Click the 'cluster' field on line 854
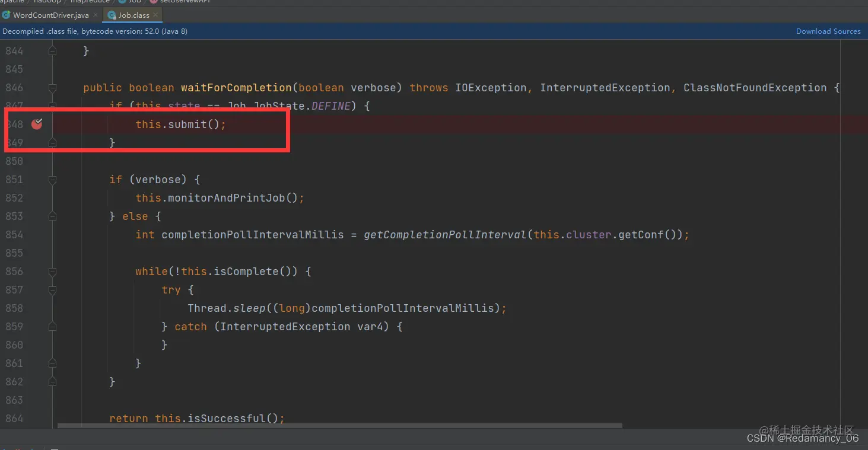The width and height of the screenshot is (868, 450). [x=589, y=235]
